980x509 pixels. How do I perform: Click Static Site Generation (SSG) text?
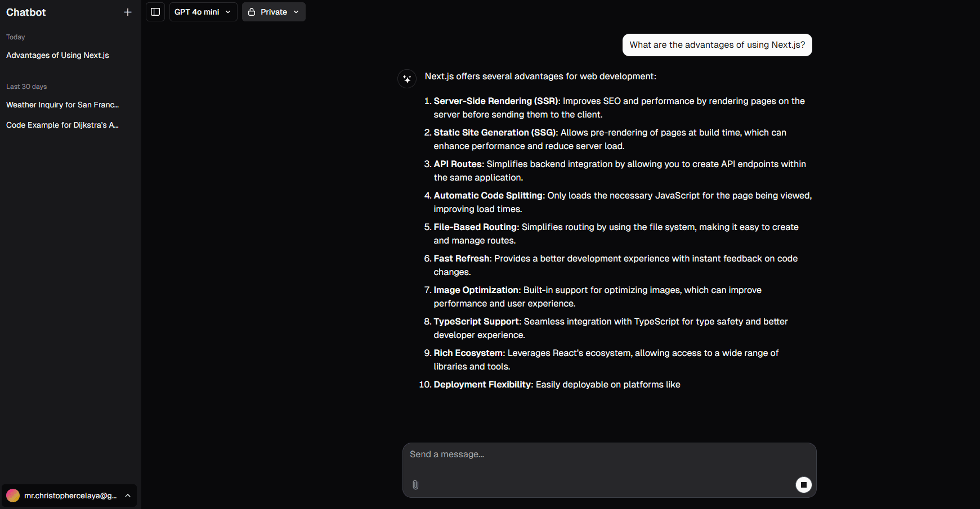495,133
